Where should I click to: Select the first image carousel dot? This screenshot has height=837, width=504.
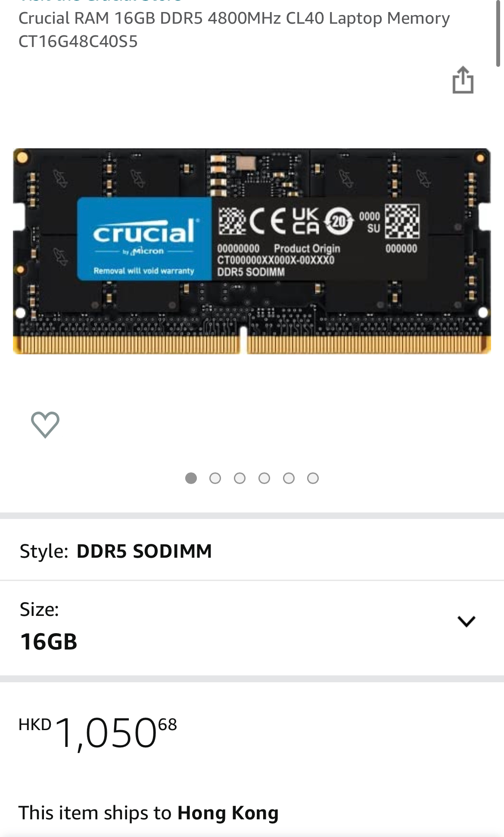coord(191,478)
